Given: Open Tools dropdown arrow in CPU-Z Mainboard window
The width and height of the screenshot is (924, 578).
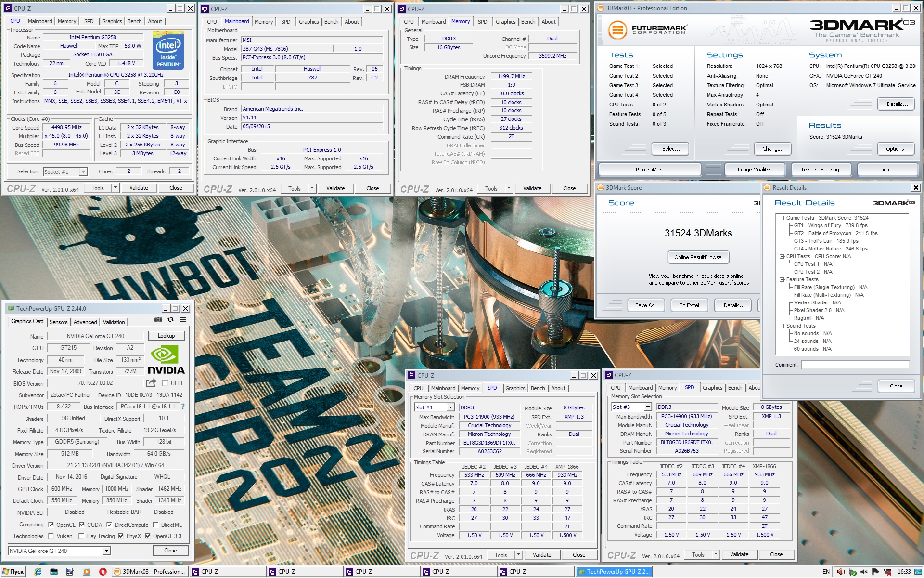Looking at the screenshot, I should tap(312, 188).
